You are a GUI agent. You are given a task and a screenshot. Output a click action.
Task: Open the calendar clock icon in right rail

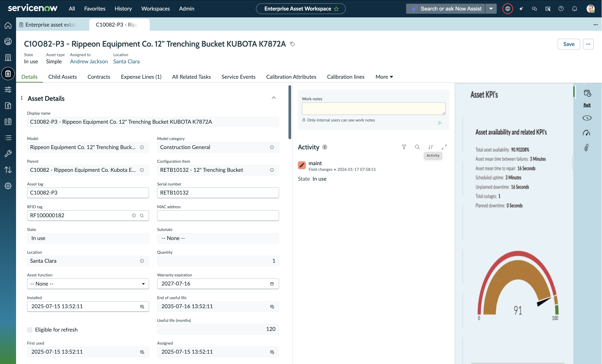587,93
